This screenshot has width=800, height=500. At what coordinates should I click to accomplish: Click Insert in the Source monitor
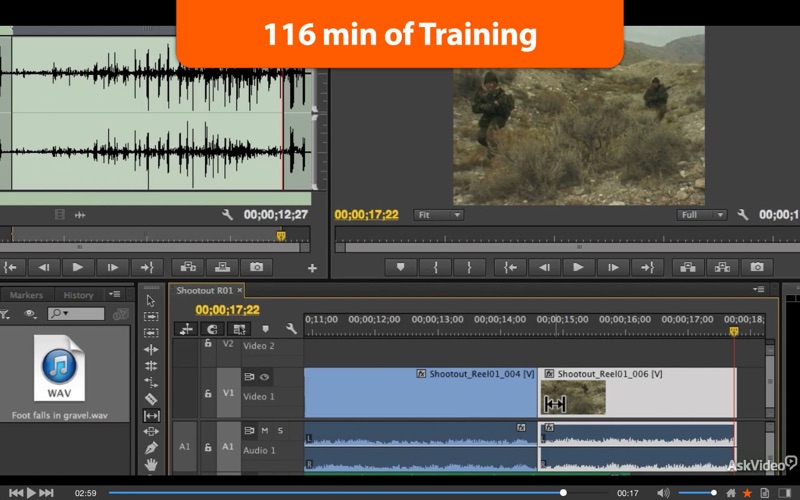(x=188, y=267)
